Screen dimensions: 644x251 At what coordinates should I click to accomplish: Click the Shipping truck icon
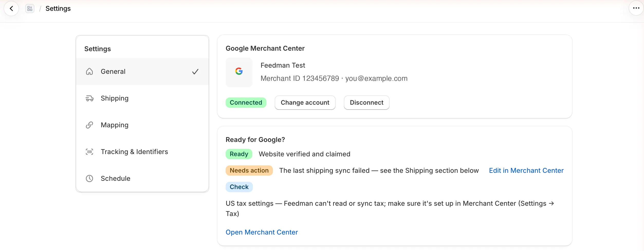coord(89,98)
